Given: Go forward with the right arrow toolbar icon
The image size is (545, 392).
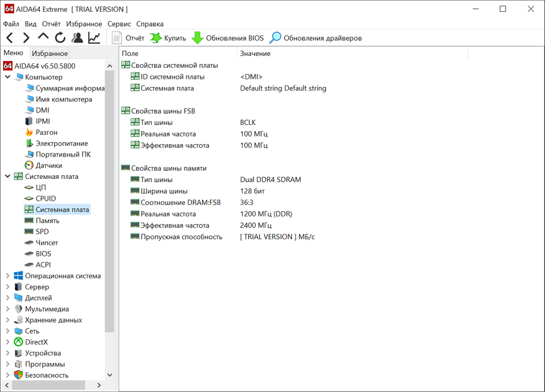Looking at the screenshot, I should (x=27, y=37).
